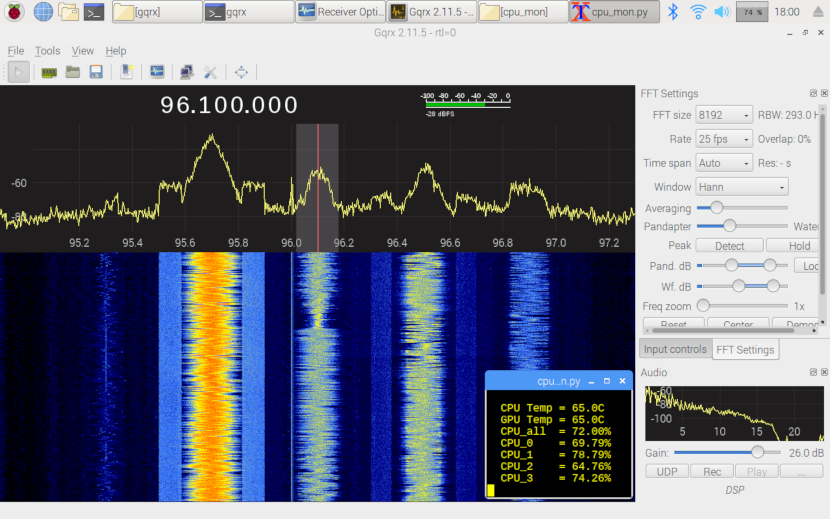Viewport: 830px width, 519px height.
Task: Click the UDP audio streaming button
Action: click(x=667, y=471)
